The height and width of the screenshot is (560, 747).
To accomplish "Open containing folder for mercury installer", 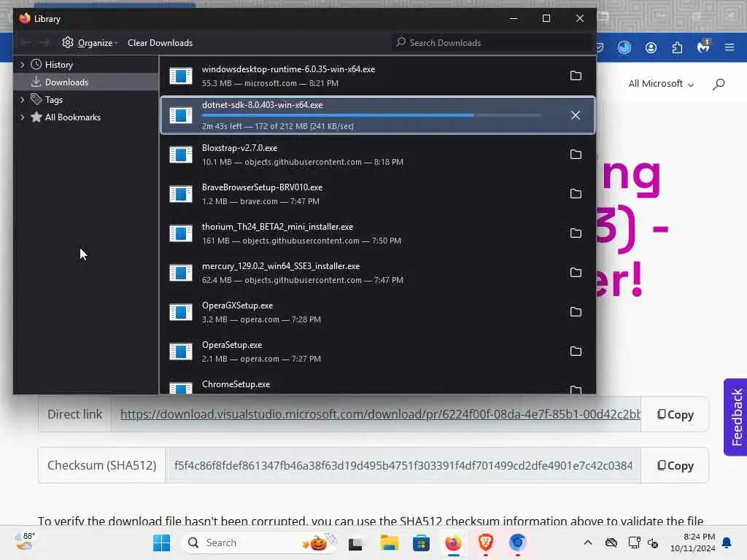I will tap(576, 273).
